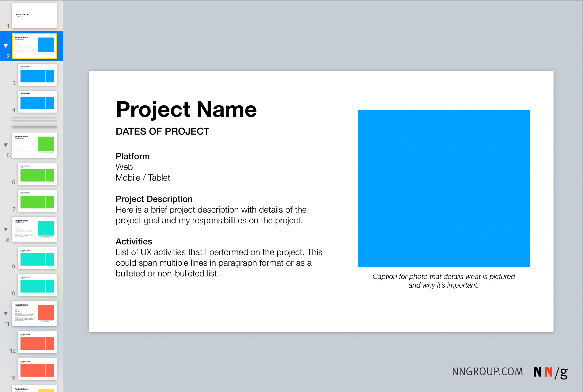
Task: Expand slide 8 section disclosure triangle
Action: click(5, 228)
